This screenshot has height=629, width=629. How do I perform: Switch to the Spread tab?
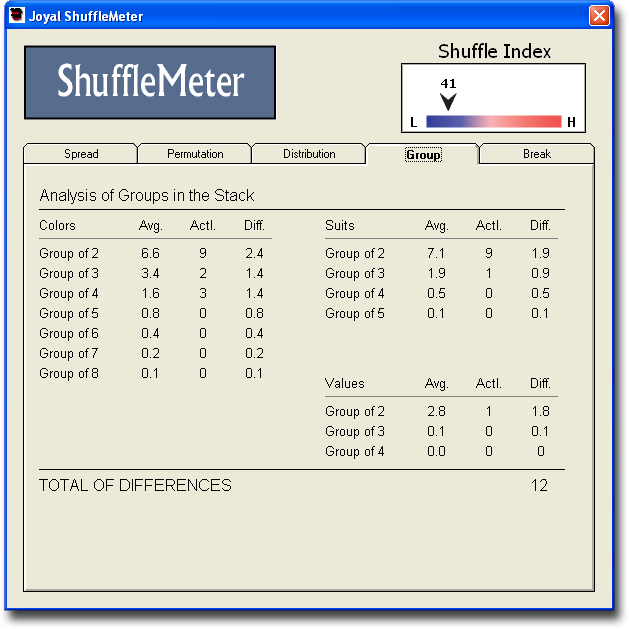click(81, 154)
